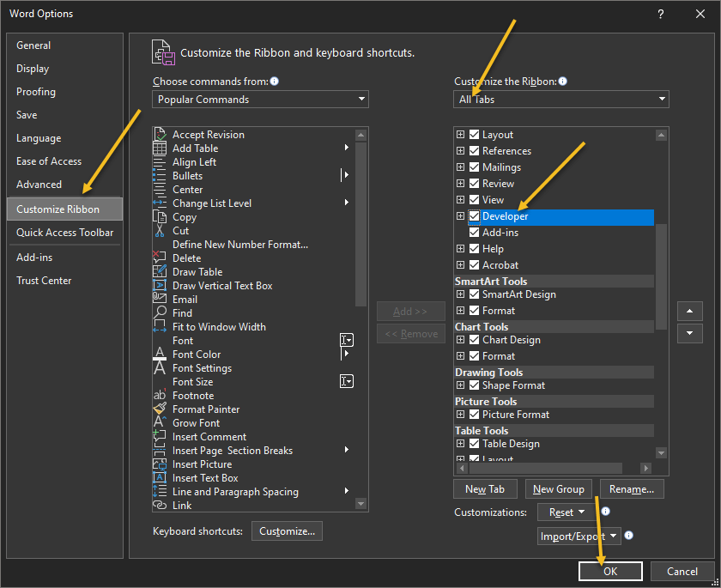Click the Copy command icon
The image size is (721, 588).
159,217
